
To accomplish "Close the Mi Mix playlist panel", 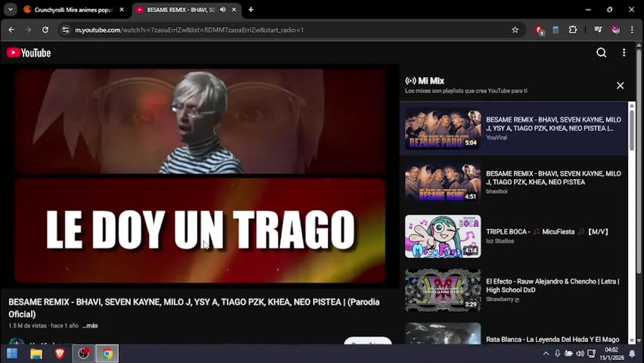I will [620, 86].
